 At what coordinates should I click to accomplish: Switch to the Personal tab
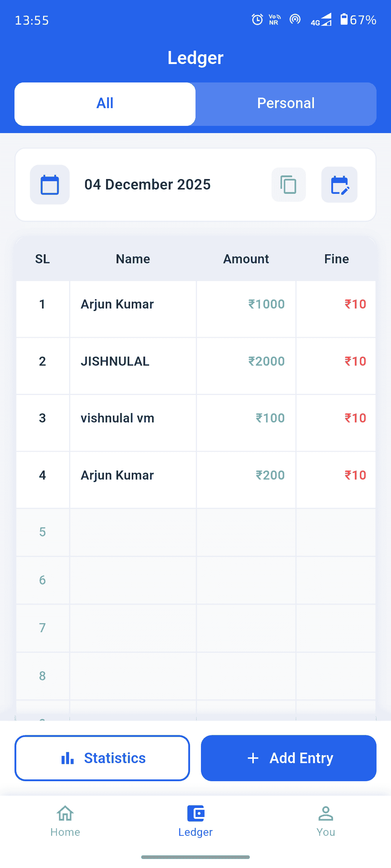(x=286, y=104)
